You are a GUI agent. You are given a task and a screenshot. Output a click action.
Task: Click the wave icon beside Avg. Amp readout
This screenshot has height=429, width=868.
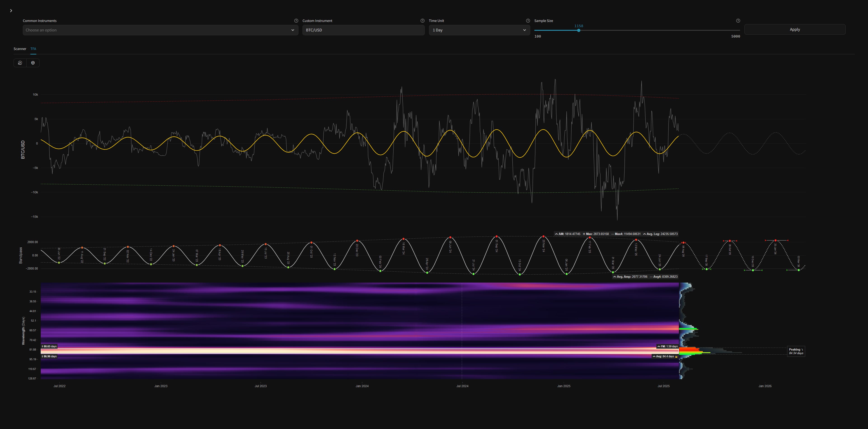615,277
